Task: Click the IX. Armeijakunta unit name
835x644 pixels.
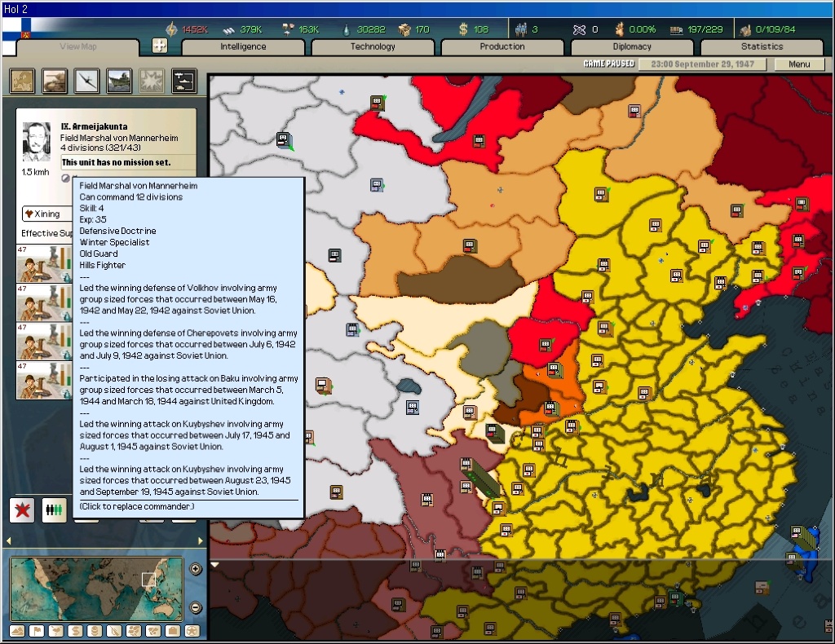Action: pyautogui.click(x=95, y=126)
